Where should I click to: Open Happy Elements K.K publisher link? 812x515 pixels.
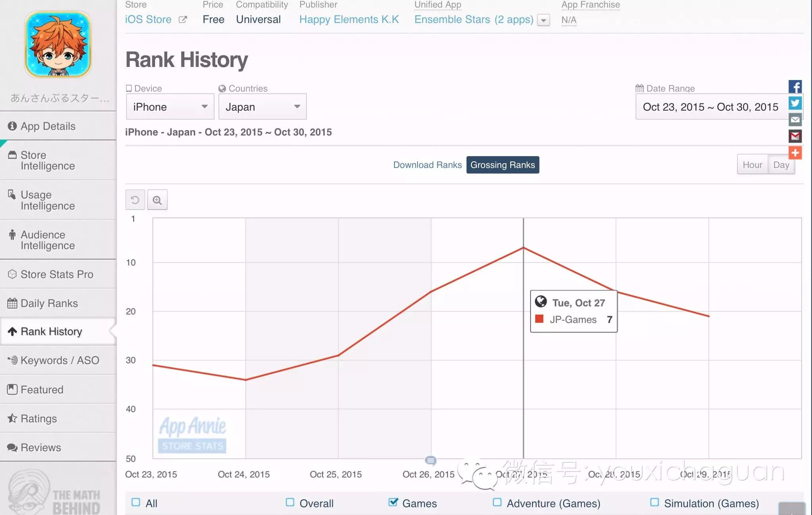(349, 19)
